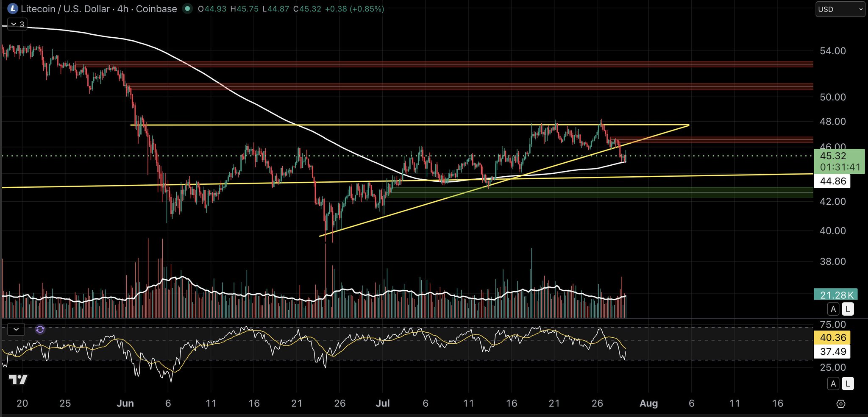Toggle log scale (L) on the price pane
Screen dimensions: 868x417
848,309
